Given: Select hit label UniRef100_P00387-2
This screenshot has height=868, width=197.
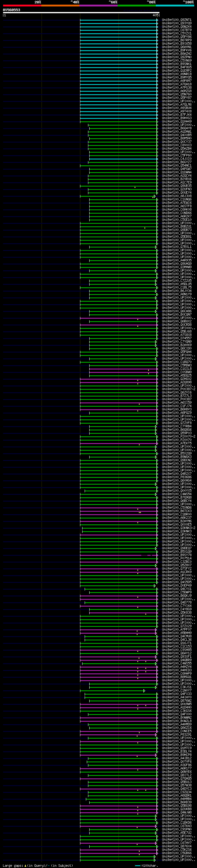Looking at the screenshot, I should [179, 389].
